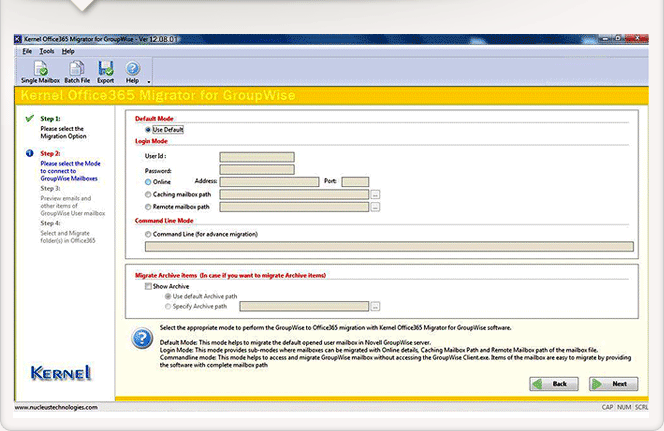Click the Address input field
The width and height of the screenshot is (664, 431).
coord(269,182)
